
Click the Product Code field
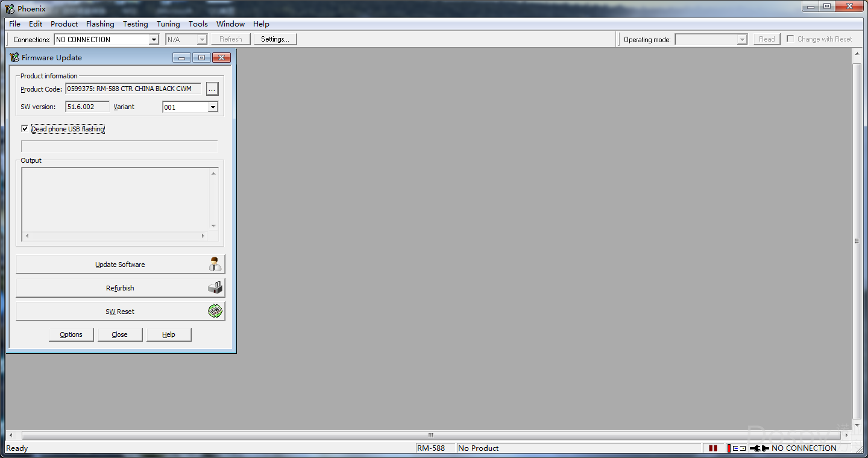(133, 89)
